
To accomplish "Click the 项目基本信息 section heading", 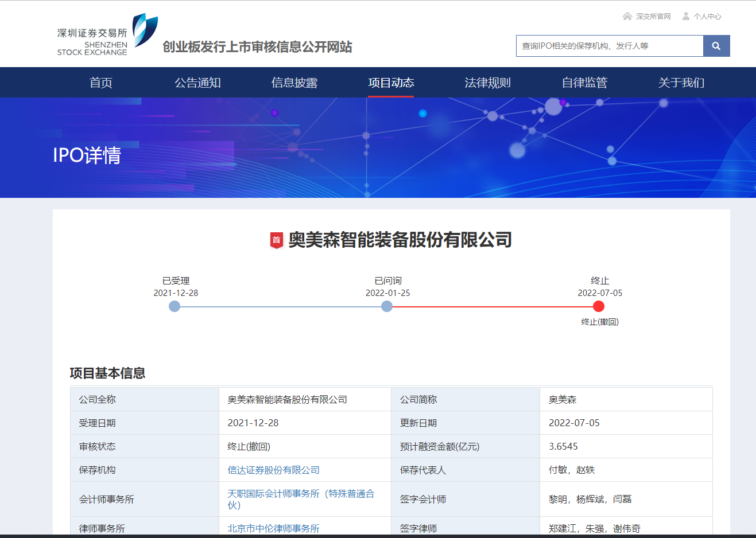I will (x=107, y=373).
